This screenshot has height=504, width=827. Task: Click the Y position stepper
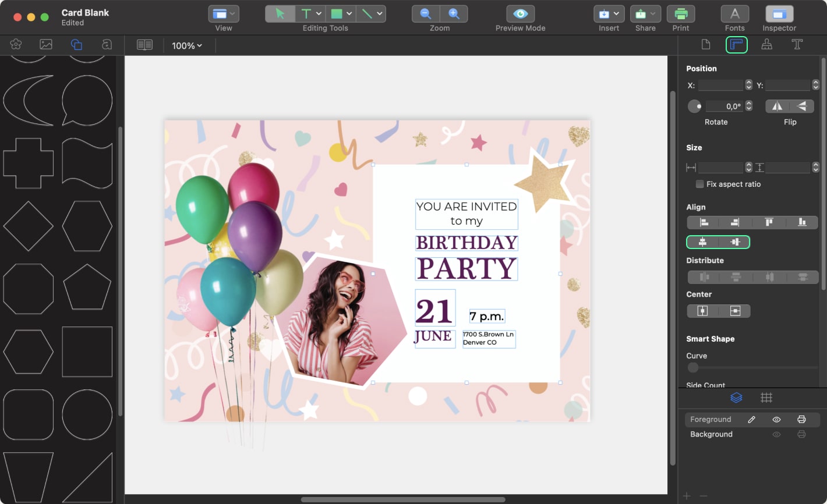[x=815, y=85]
